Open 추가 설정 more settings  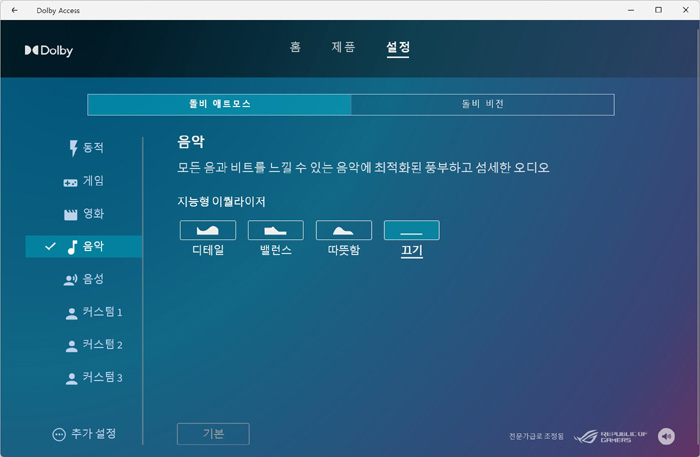click(84, 434)
